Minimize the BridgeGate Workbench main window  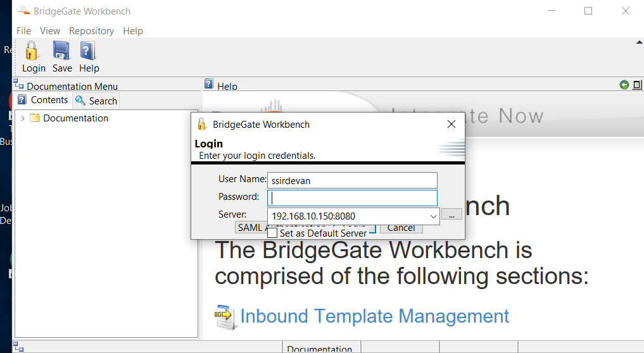pyautogui.click(x=552, y=11)
